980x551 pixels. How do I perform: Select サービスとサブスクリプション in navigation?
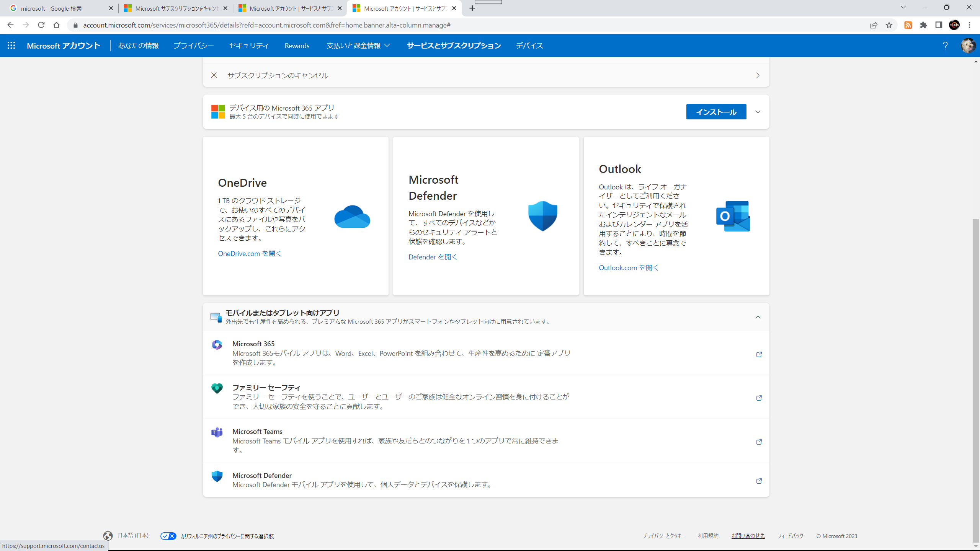(454, 46)
